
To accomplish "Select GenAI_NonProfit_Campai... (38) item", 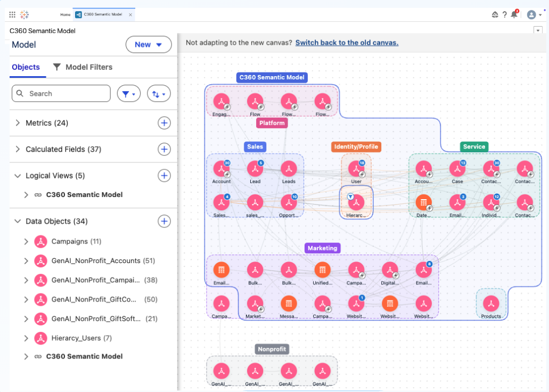I will (96, 280).
